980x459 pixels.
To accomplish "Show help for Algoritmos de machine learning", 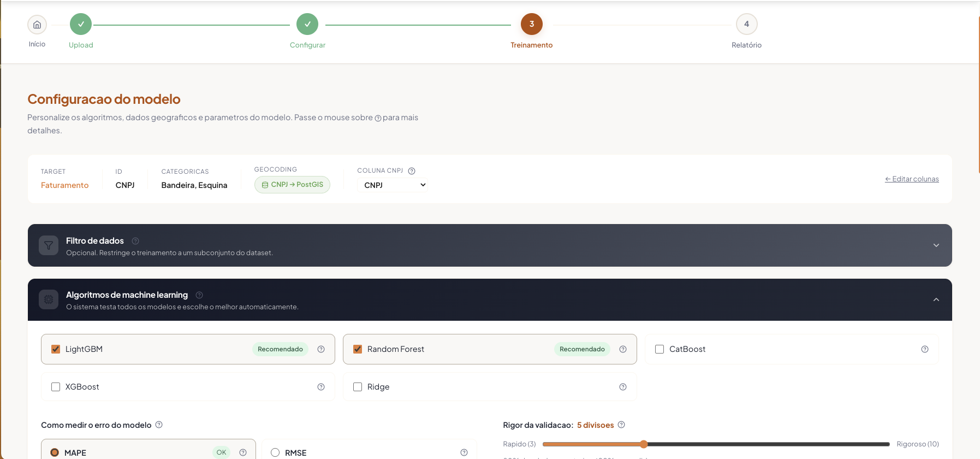I will [199, 295].
